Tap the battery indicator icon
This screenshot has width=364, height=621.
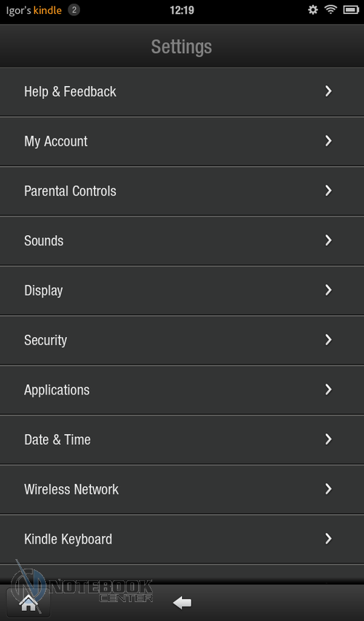[351, 10]
